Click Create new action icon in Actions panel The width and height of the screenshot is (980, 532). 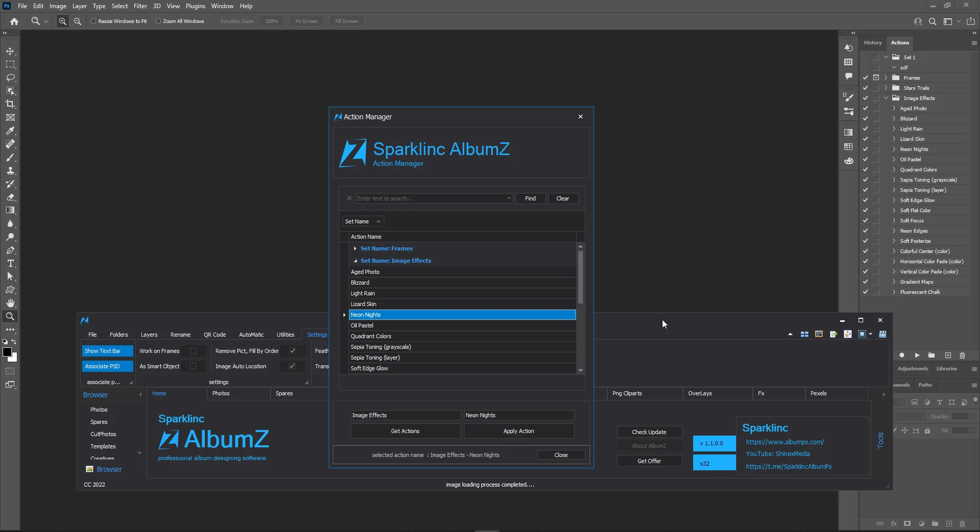pos(948,355)
